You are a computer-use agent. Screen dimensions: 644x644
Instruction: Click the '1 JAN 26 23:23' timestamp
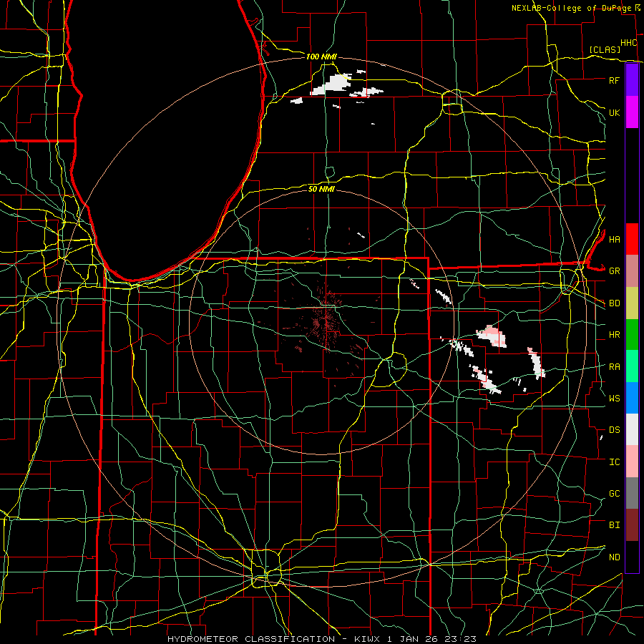pos(431,639)
